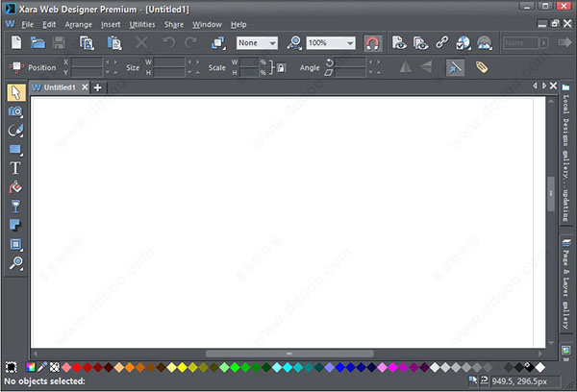577x392 pixels.
Task: Select the Shadow tool
Action: [x=15, y=225]
